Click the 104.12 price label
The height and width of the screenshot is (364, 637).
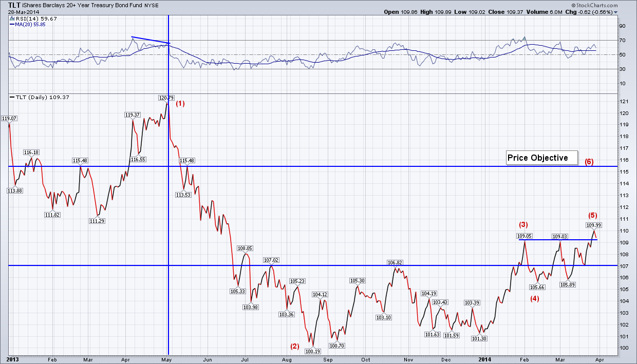pyautogui.click(x=320, y=294)
